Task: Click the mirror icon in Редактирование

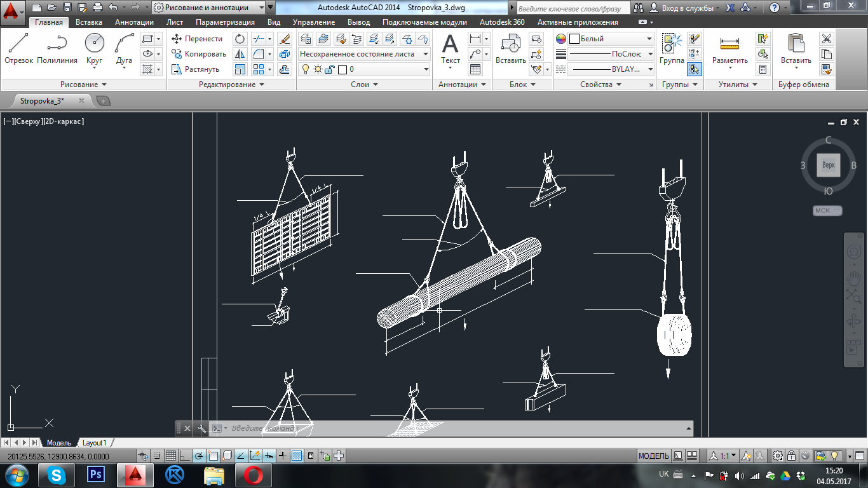Action: tap(240, 54)
